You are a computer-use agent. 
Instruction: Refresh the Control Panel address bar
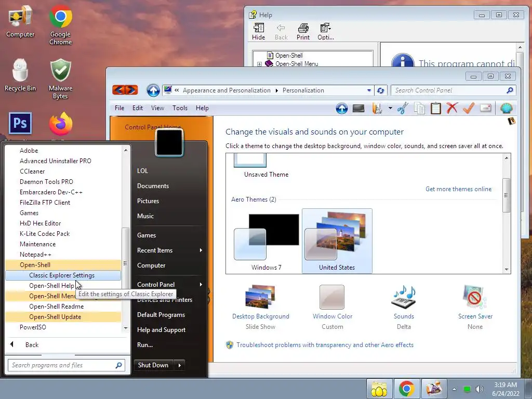(x=380, y=90)
